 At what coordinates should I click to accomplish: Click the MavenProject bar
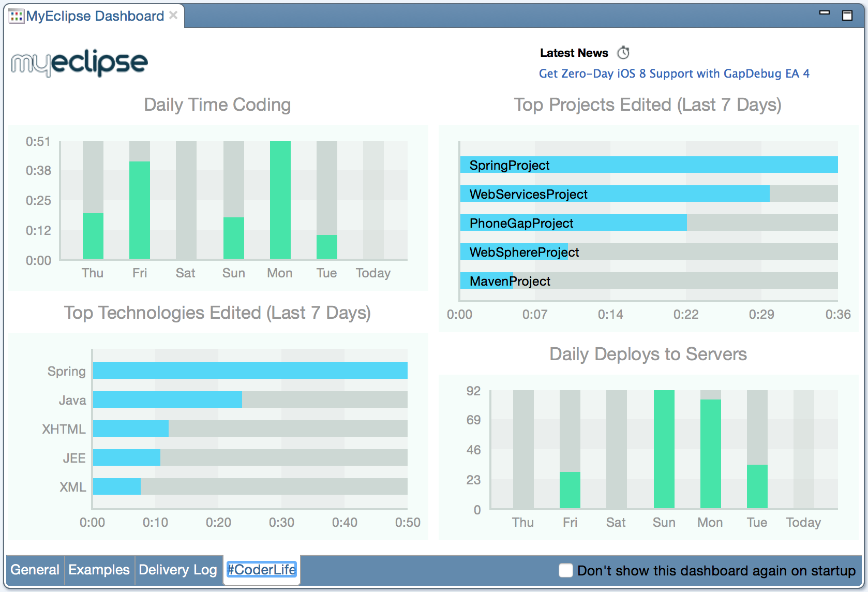[486, 281]
